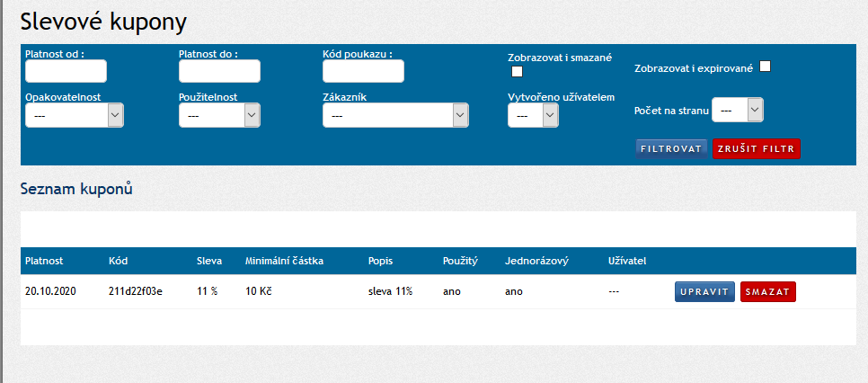Click Upravit for coupon 211d22f03e
Screen dimensions: 868x383
pos(704,292)
